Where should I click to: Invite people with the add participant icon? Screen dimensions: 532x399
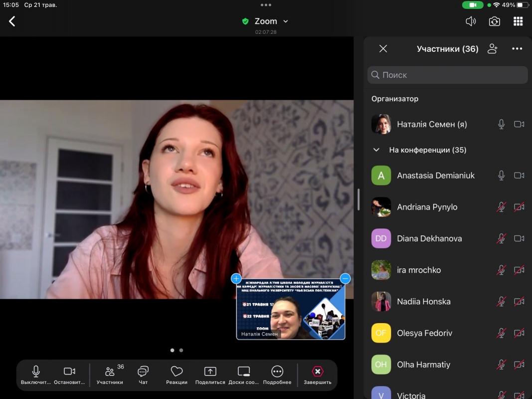click(x=493, y=48)
